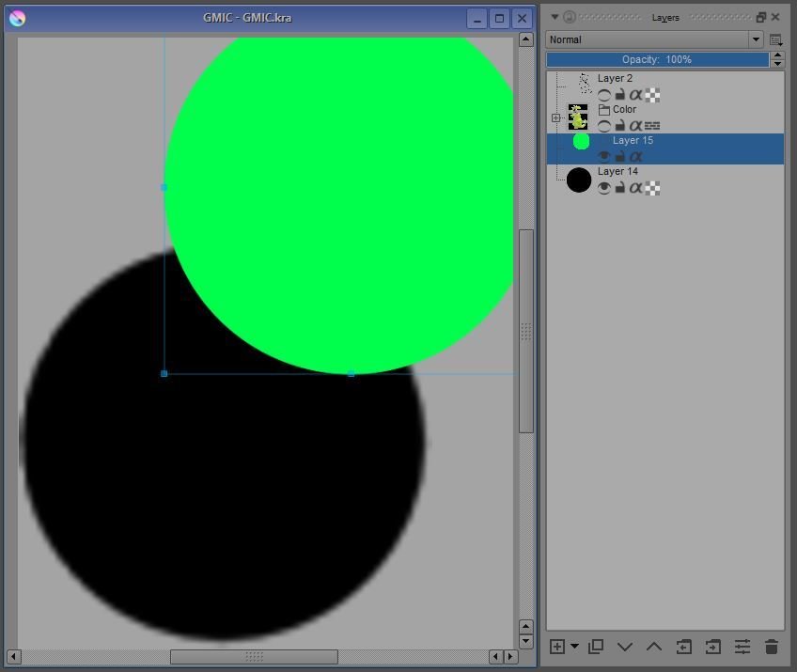
Task: Toggle pass-through mode on the Color group
Action: pos(652,126)
